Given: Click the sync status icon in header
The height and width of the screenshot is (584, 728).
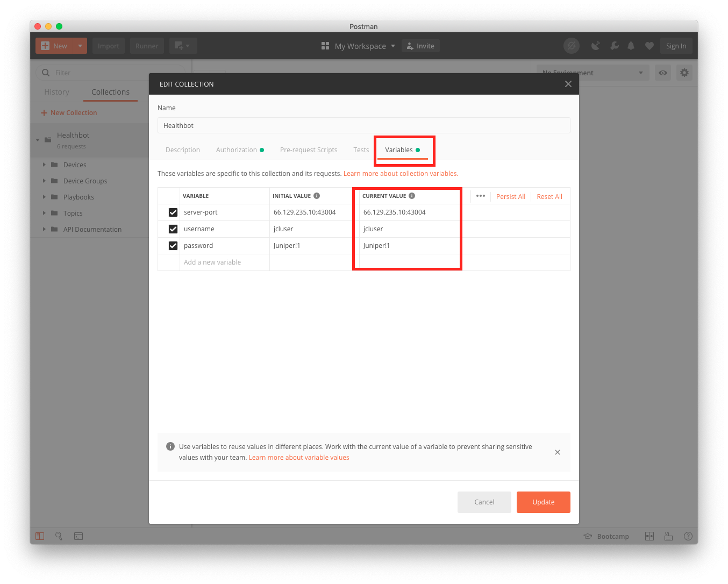Looking at the screenshot, I should click(572, 46).
